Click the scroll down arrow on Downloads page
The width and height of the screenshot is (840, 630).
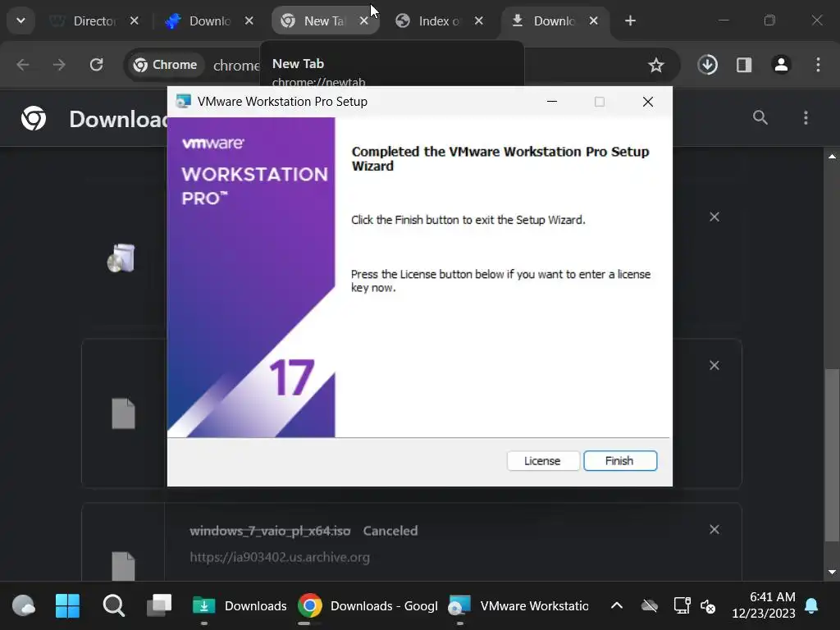(832, 572)
